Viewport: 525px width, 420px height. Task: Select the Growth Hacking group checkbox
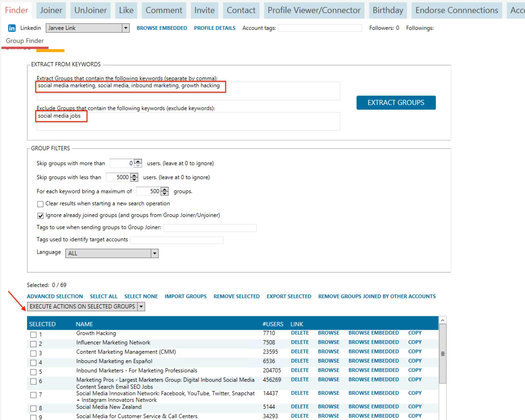coord(33,335)
